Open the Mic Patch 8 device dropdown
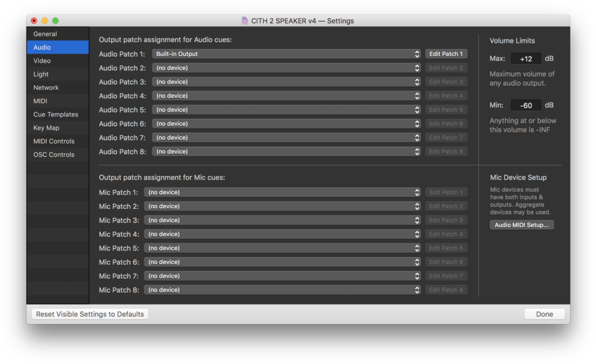The height and width of the screenshot is (364, 596). point(282,290)
